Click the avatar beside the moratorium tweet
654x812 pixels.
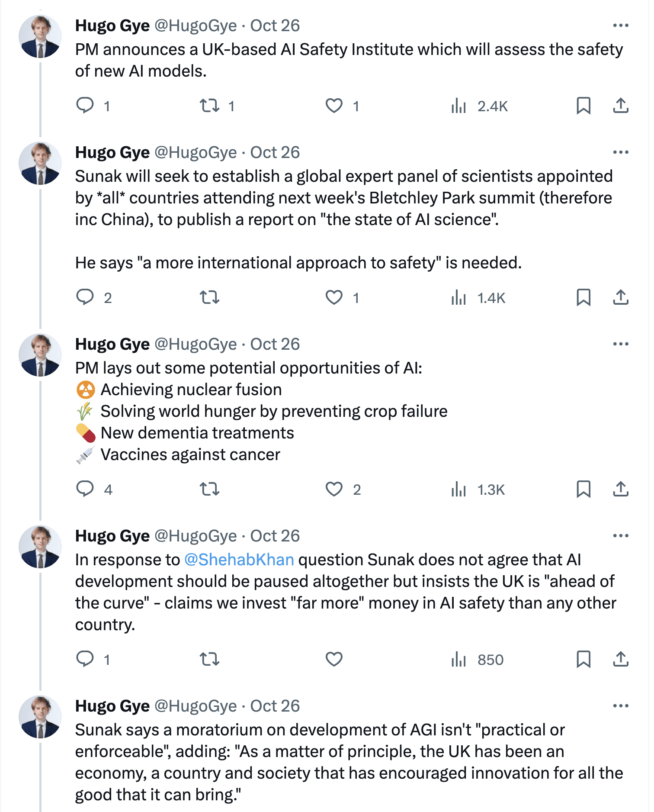click(40, 717)
